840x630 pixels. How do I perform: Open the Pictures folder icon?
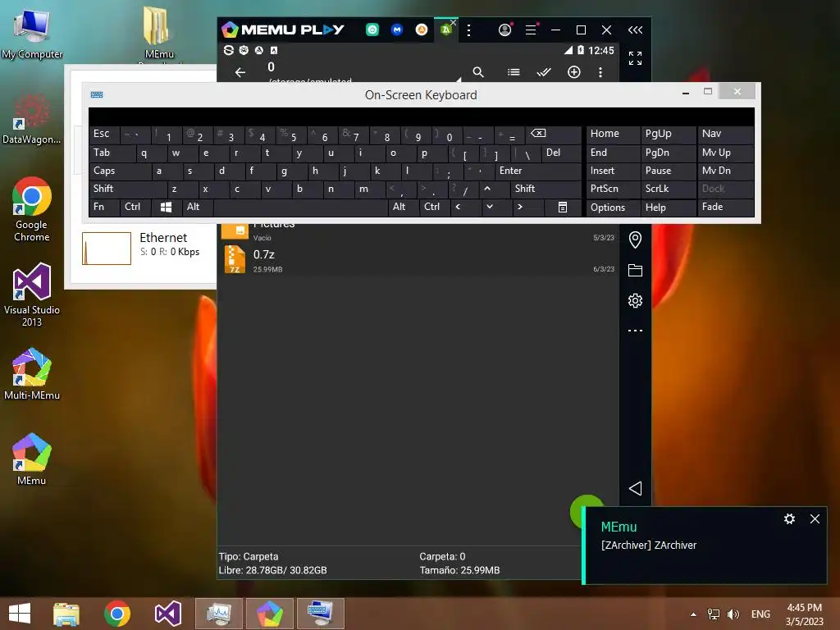coord(235,231)
